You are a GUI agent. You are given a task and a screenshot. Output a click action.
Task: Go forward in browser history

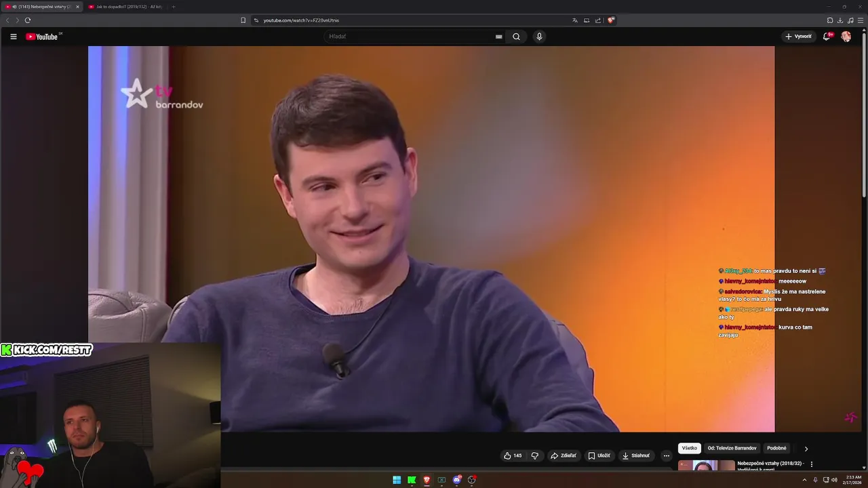tap(17, 20)
